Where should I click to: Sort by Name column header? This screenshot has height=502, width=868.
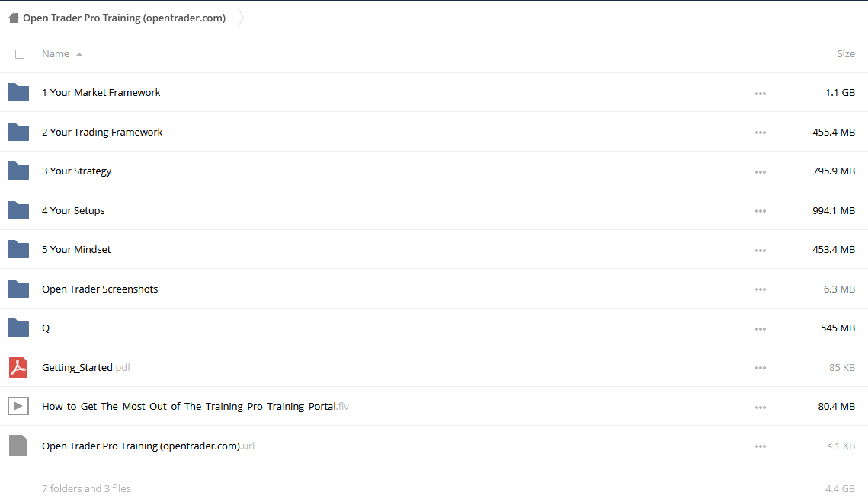coord(56,53)
